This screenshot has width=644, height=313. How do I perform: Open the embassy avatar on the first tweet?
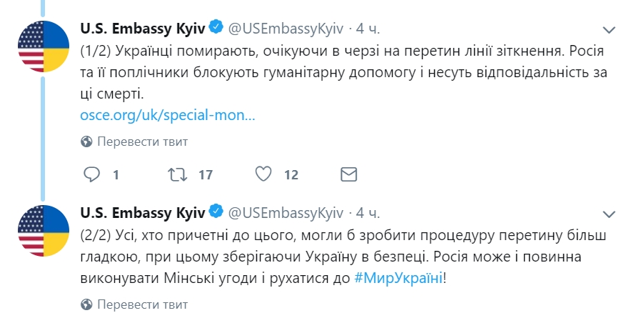pos(44,46)
